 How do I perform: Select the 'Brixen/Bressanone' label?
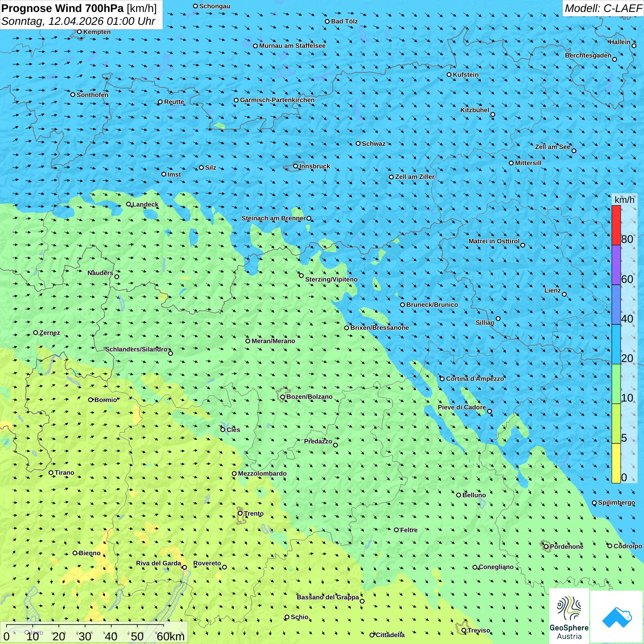(379, 328)
